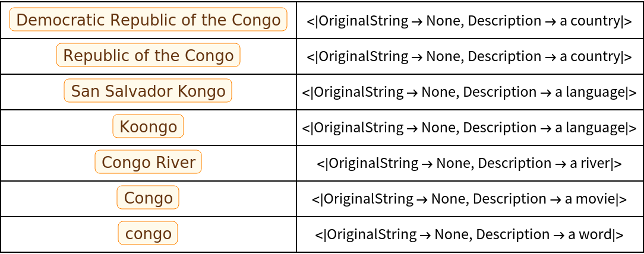Open the Congo River entity
The width and height of the screenshot is (644, 254).
148,163
